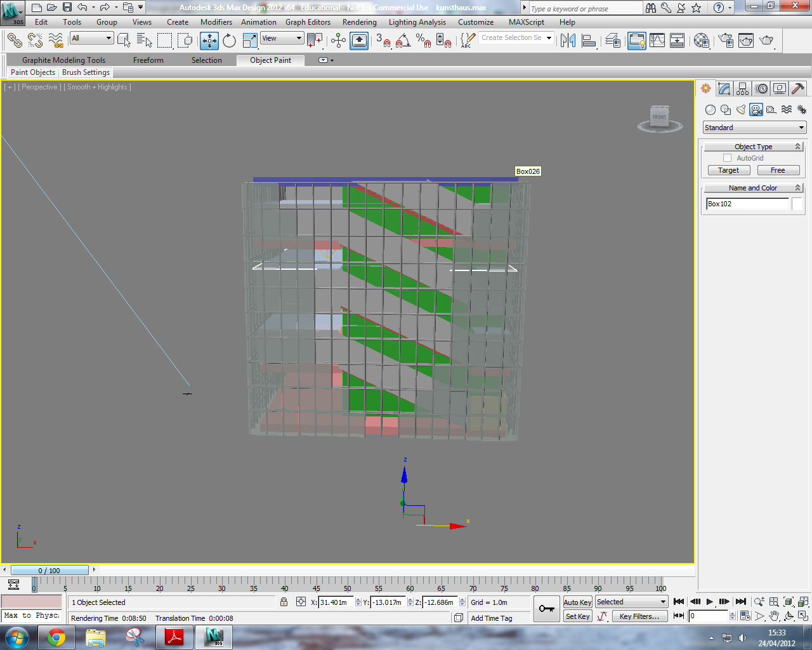
Task: Open the Material Editor icon
Action: (x=701, y=41)
